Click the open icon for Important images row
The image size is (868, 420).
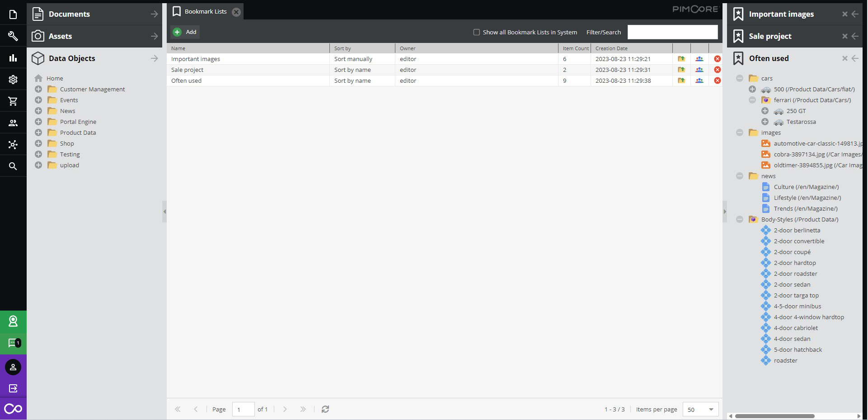pos(681,59)
